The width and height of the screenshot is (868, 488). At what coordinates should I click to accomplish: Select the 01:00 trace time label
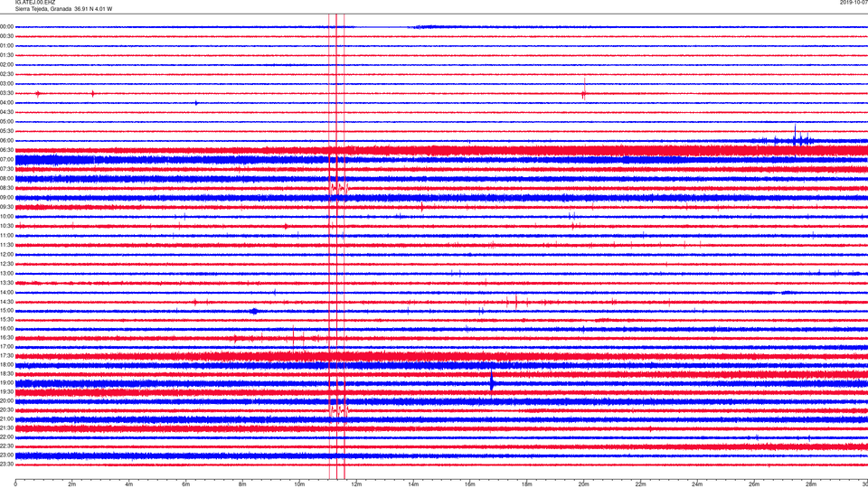6,46
